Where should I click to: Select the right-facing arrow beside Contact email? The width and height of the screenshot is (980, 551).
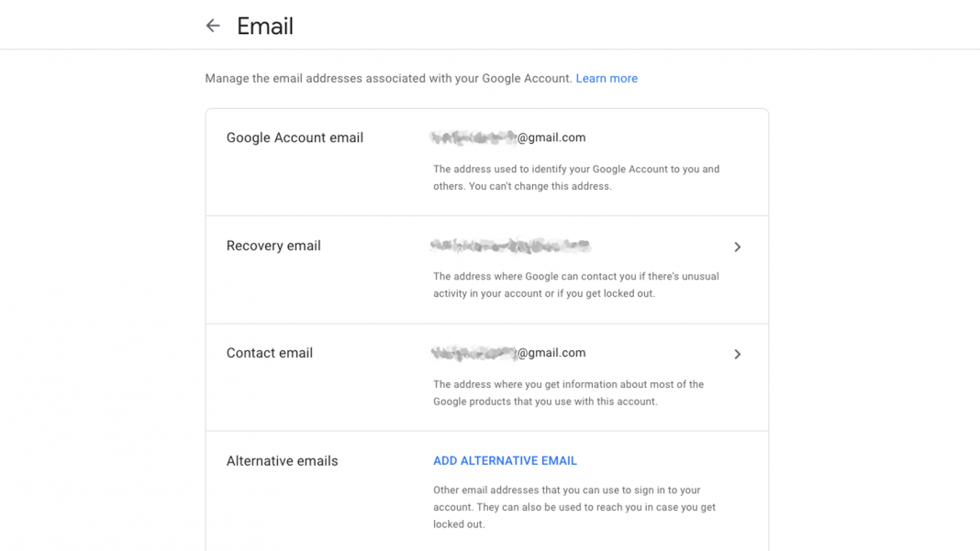[738, 354]
